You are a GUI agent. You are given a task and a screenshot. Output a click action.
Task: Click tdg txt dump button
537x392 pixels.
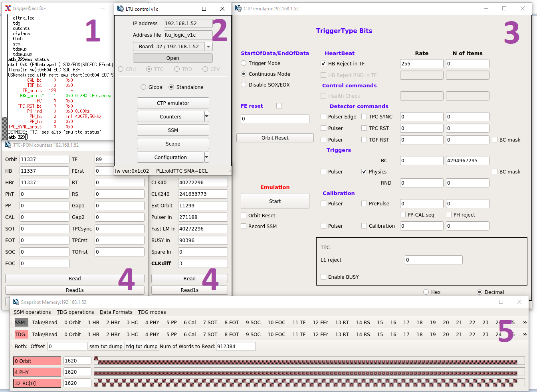[142, 346]
